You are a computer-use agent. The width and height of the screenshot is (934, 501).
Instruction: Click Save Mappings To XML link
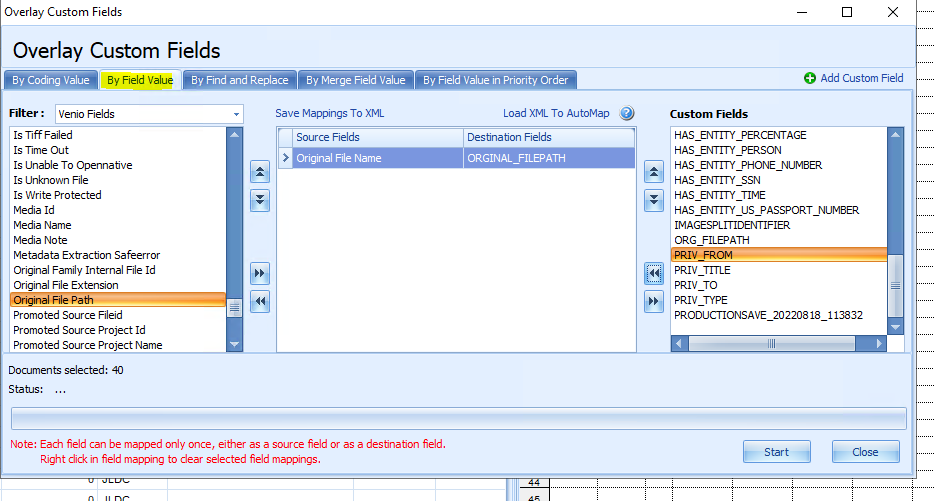(x=329, y=113)
